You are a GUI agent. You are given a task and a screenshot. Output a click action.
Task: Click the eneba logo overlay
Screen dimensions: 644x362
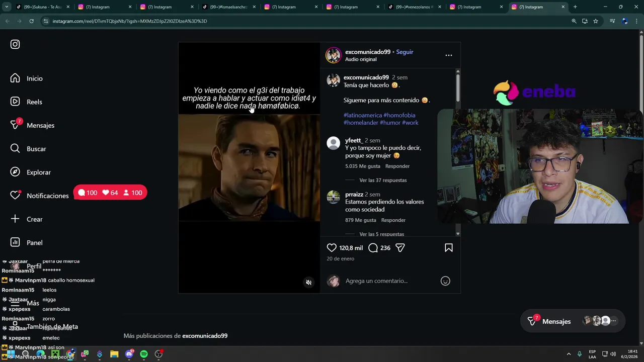534,93
